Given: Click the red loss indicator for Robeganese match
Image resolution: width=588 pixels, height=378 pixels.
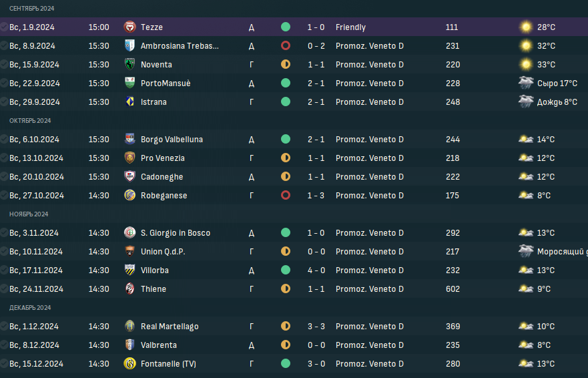Looking at the screenshot, I should pyautogui.click(x=286, y=196).
